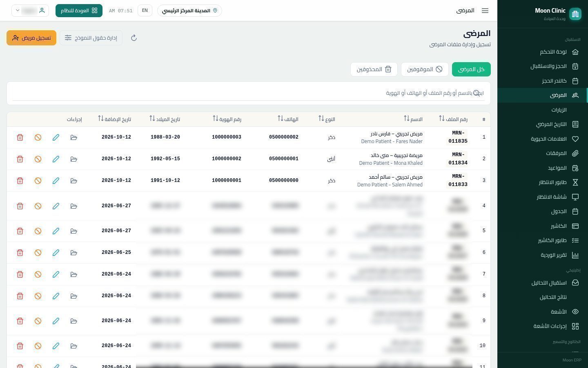Click the refresh icon near manage fields
The height and width of the screenshot is (368, 588).
point(134,38)
